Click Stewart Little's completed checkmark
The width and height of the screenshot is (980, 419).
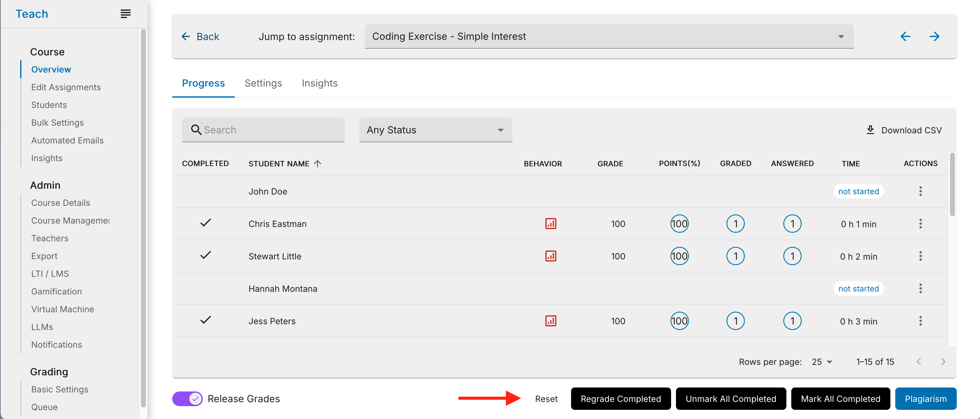tap(206, 255)
